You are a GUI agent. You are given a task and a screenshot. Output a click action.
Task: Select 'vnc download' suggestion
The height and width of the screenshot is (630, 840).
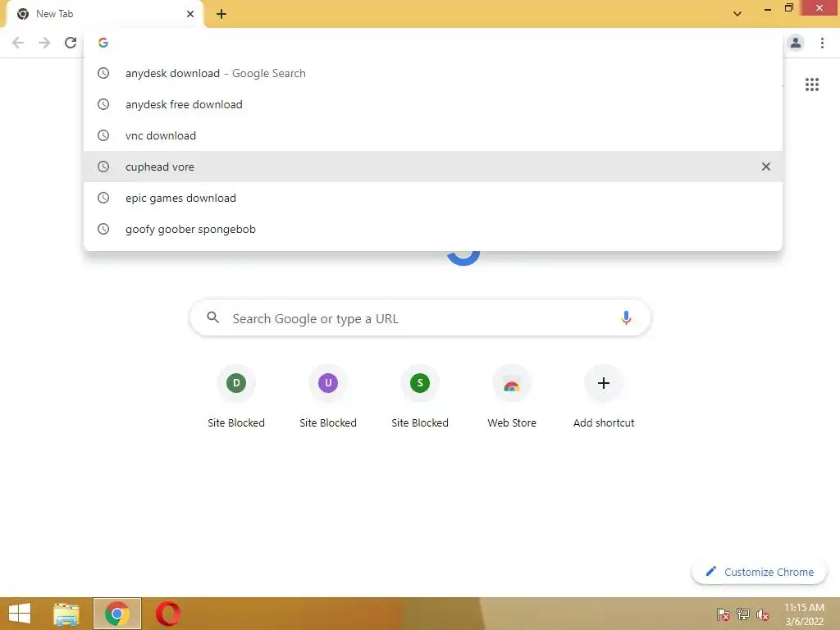click(x=433, y=135)
